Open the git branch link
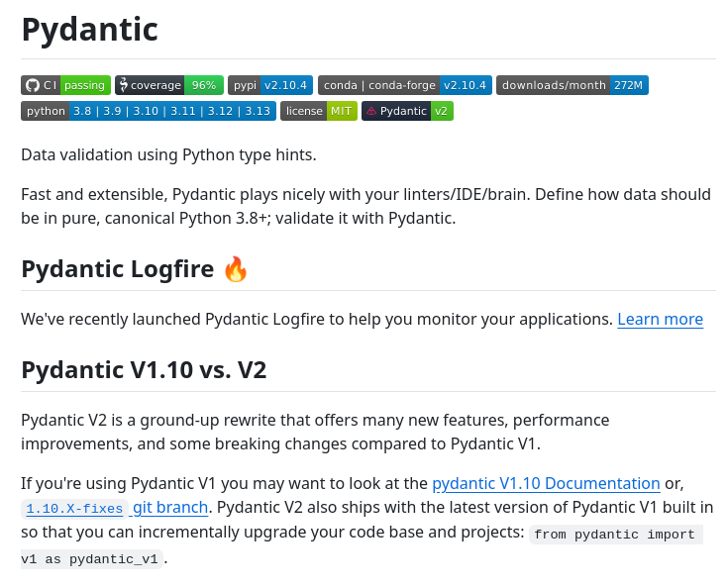This screenshot has height=588, width=727. point(170,508)
